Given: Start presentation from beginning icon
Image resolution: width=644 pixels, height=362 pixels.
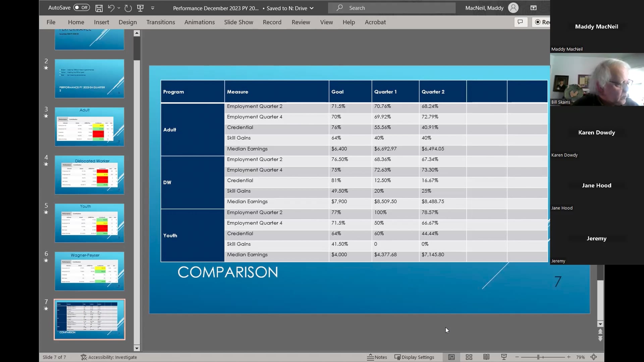Looking at the screenshot, I should [x=141, y=8].
